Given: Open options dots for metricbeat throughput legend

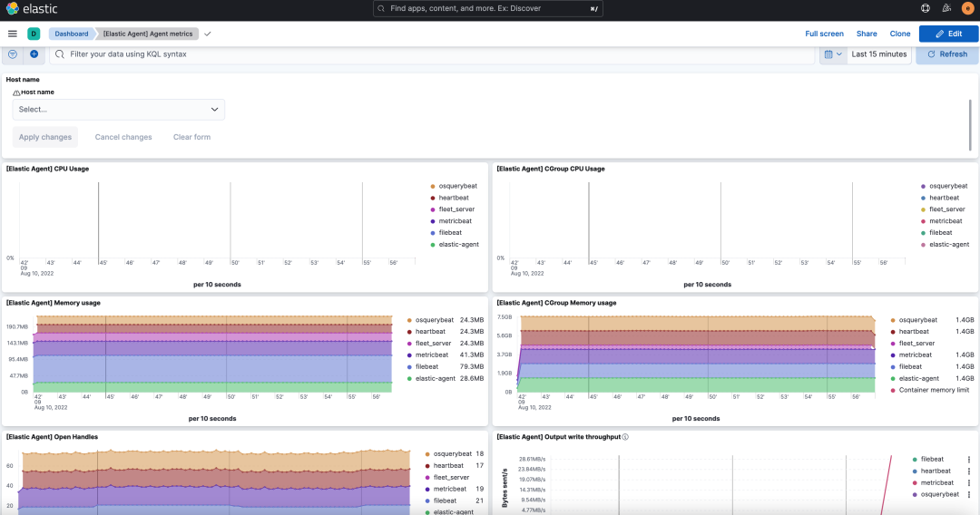Looking at the screenshot, I should 969,482.
